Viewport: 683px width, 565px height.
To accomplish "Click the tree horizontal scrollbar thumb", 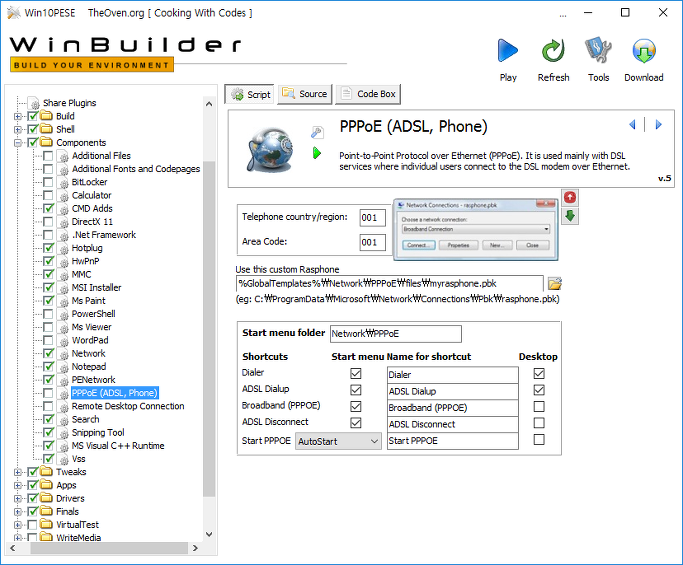I will pyautogui.click(x=109, y=548).
